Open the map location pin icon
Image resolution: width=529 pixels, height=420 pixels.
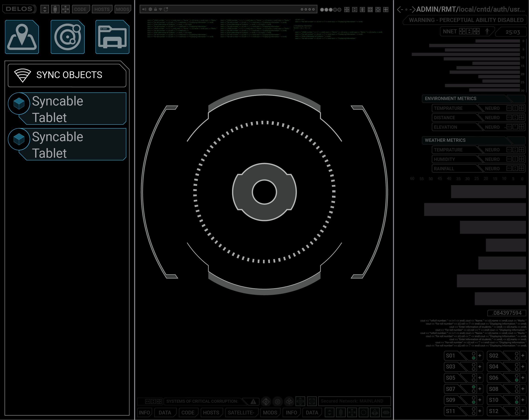pyautogui.click(x=22, y=37)
